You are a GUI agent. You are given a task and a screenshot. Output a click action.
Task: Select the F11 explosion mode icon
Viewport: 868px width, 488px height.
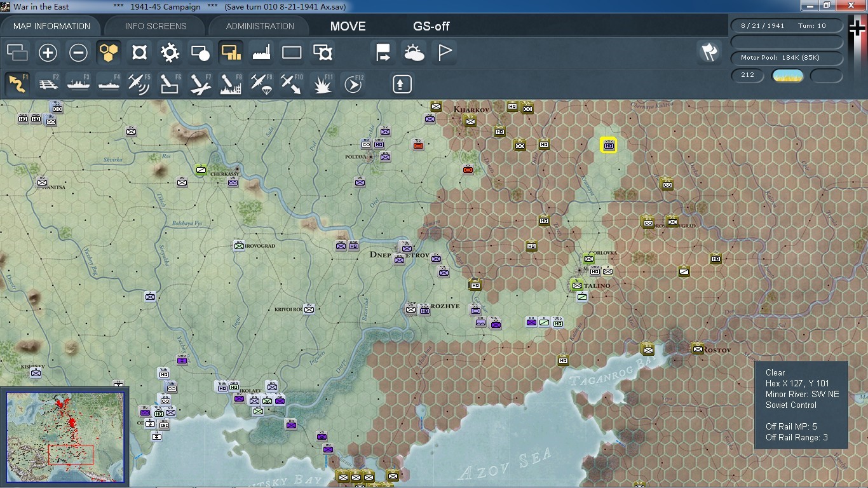point(322,84)
